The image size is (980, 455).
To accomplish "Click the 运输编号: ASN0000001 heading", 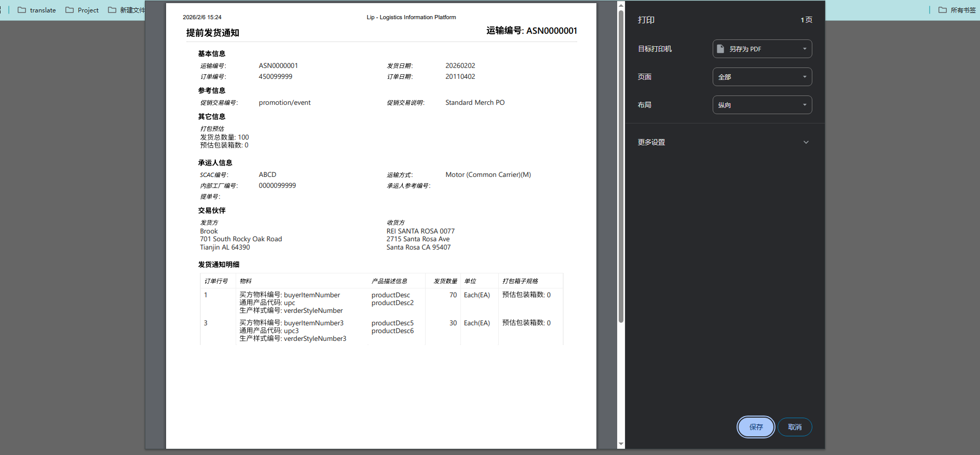I will coord(532,31).
